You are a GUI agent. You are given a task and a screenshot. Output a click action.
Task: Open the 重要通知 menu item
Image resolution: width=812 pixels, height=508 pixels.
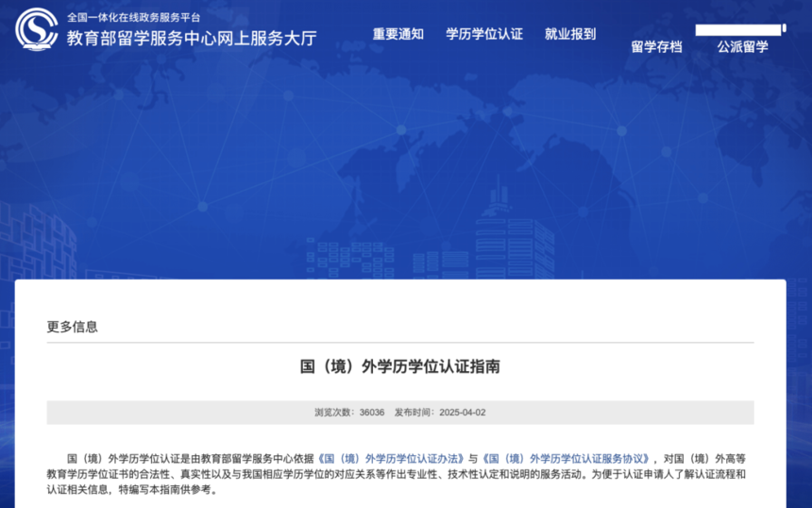pyautogui.click(x=398, y=34)
